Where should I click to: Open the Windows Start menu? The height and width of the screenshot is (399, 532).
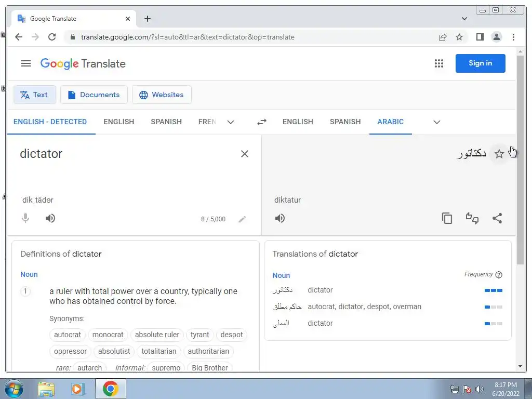[14, 389]
